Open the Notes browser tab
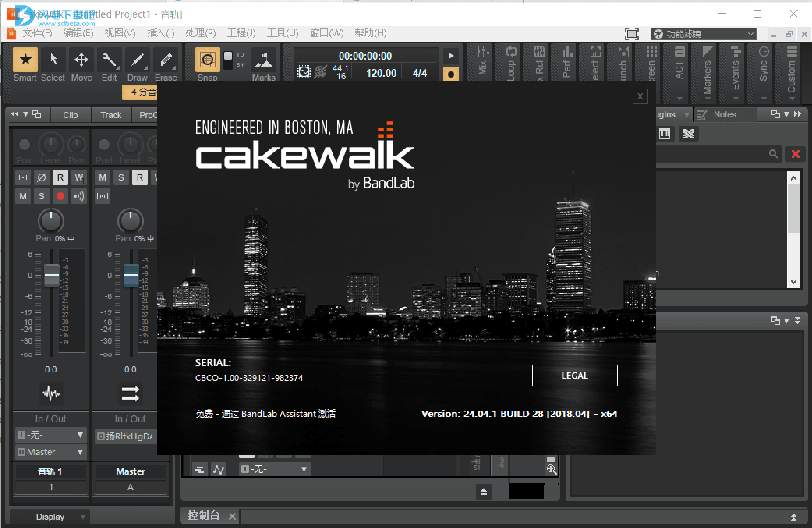 click(x=725, y=115)
